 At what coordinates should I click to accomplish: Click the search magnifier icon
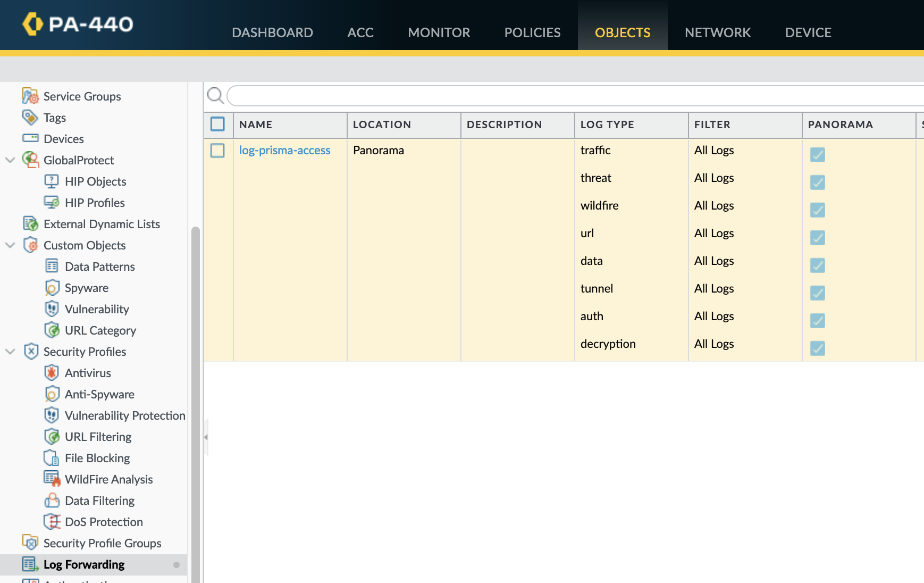pyautogui.click(x=215, y=96)
